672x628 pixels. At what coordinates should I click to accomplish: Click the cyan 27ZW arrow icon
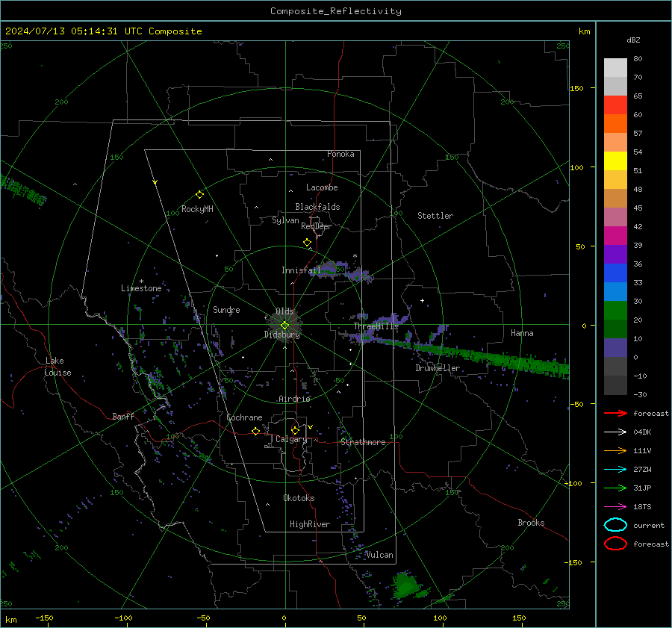615,470
